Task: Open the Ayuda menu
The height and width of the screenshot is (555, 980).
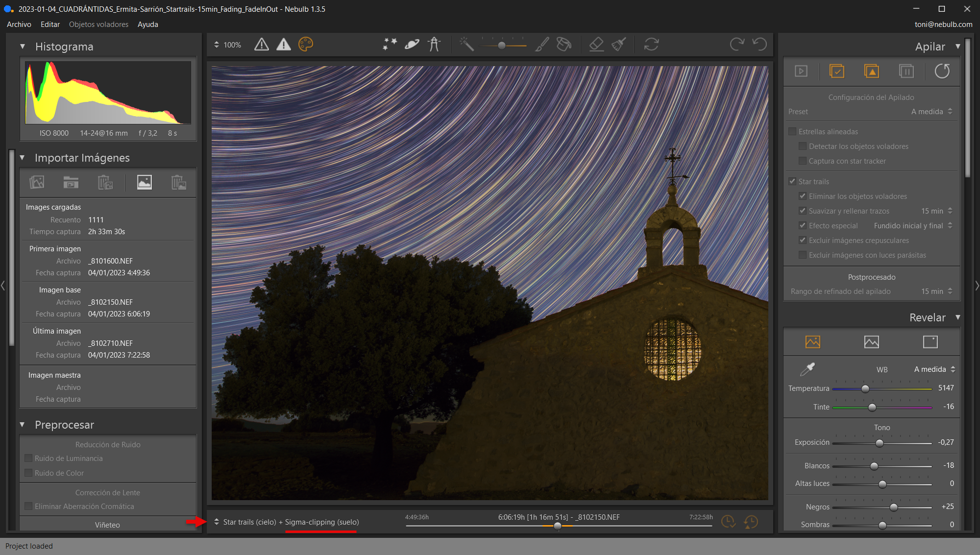Action: [x=147, y=24]
